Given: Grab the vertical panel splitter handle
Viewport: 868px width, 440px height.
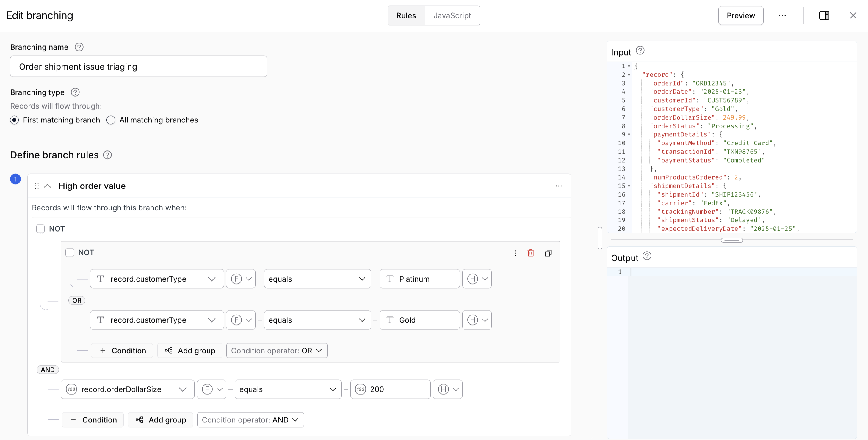Looking at the screenshot, I should click(x=600, y=238).
